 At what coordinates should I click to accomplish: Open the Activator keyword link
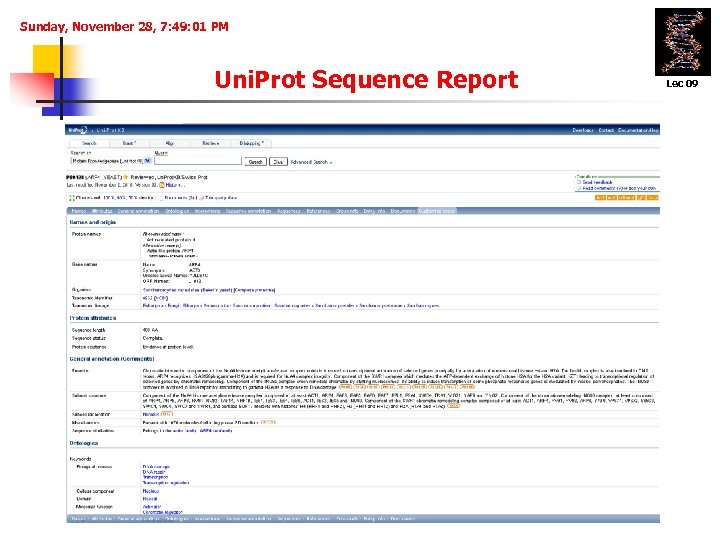click(x=152, y=507)
